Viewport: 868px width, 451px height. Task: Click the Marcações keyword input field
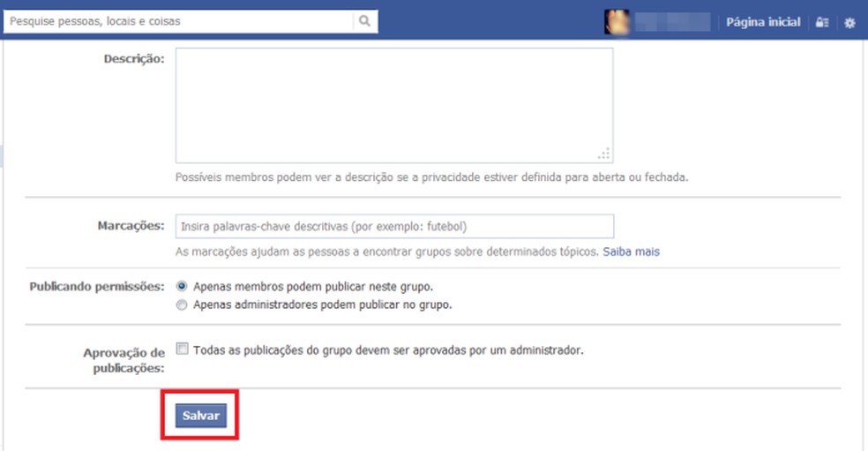pos(394,226)
